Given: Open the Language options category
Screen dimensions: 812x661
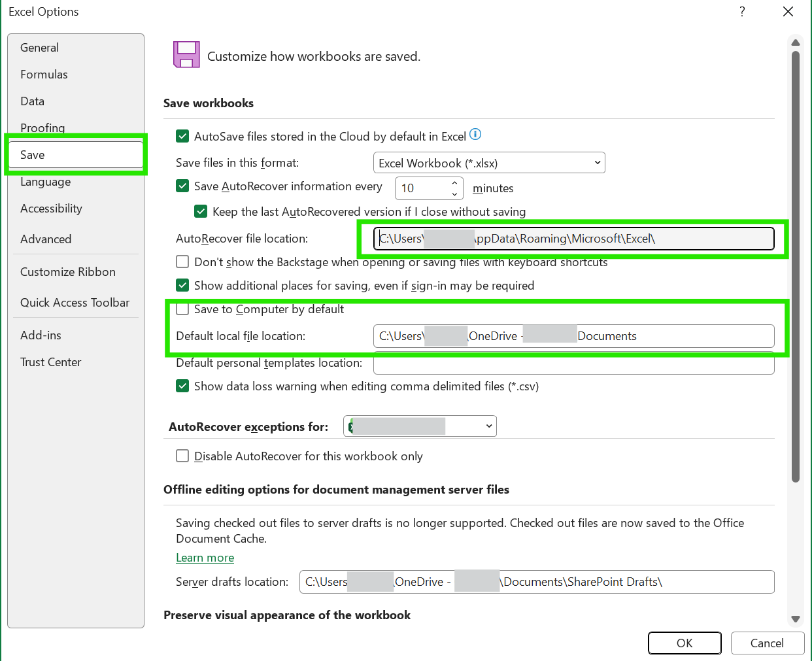Looking at the screenshot, I should (x=76, y=182).
